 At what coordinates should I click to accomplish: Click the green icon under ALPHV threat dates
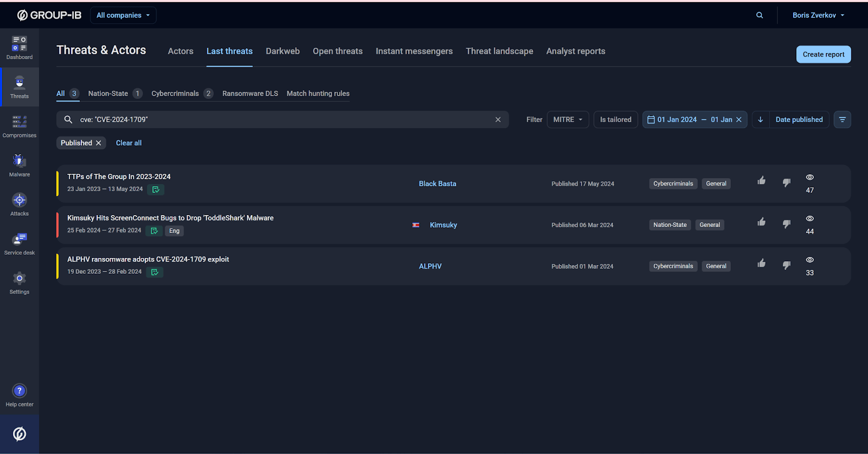coord(155,272)
